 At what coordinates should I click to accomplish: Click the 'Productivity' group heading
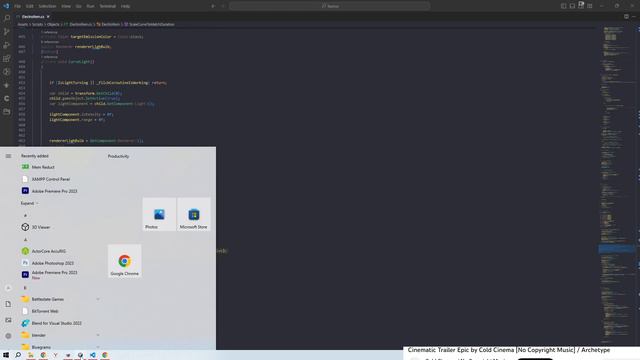(118, 156)
